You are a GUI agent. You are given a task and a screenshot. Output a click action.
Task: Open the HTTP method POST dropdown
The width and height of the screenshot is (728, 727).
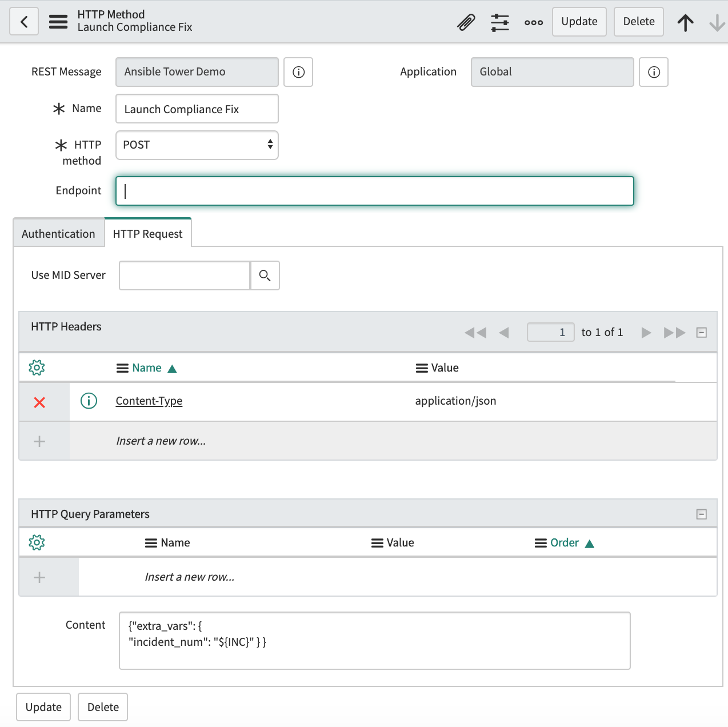197,145
